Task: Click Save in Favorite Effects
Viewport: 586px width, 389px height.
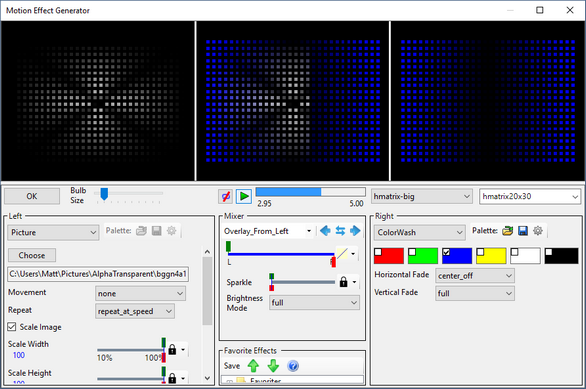Action: (232, 366)
